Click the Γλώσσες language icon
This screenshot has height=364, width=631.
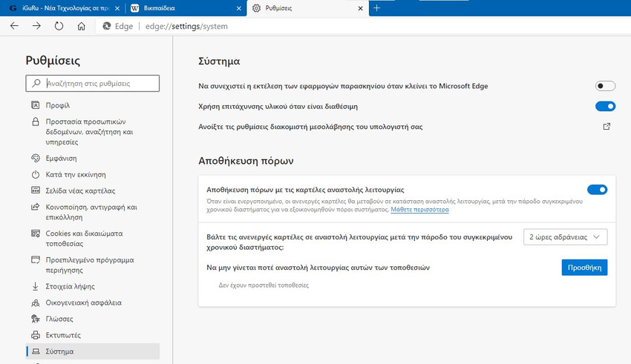[36, 319]
